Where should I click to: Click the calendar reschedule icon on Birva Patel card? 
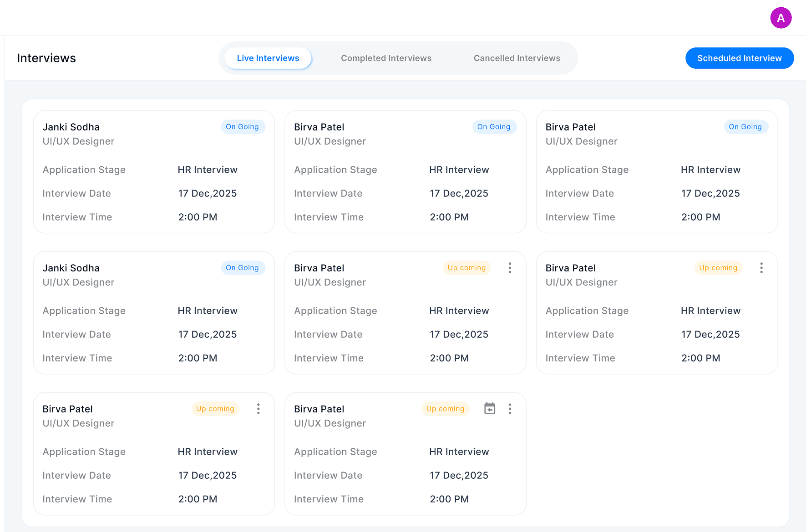[x=490, y=408]
